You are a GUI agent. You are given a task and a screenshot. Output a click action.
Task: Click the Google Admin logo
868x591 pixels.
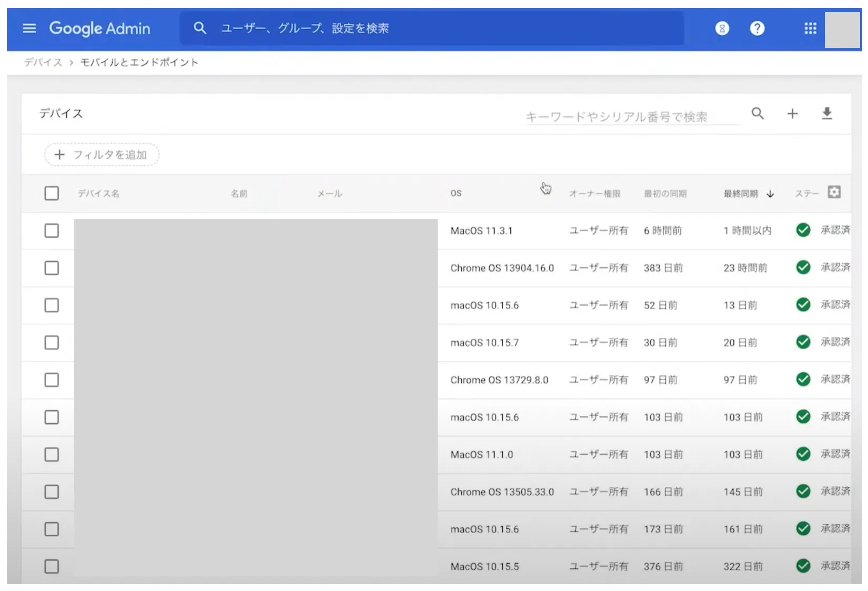(100, 28)
